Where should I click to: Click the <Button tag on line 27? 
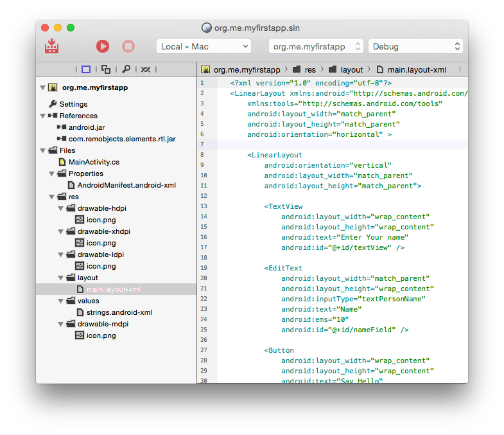click(x=279, y=351)
